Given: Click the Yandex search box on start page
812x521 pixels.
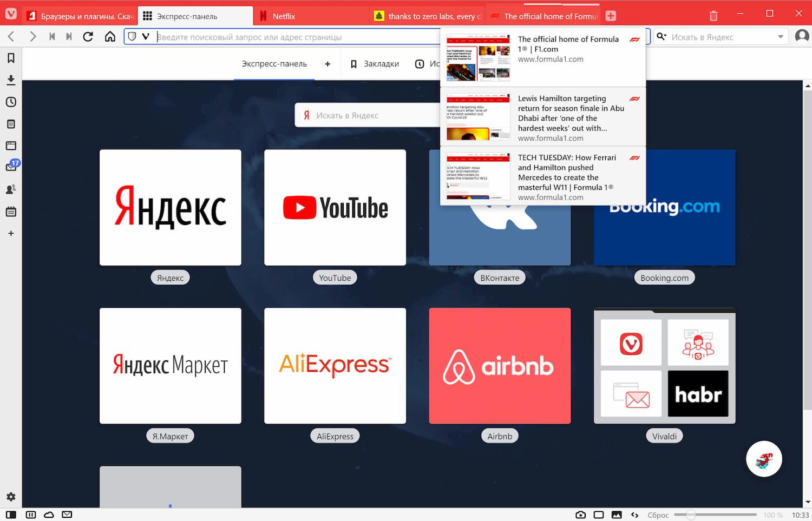Looking at the screenshot, I should 368,115.
